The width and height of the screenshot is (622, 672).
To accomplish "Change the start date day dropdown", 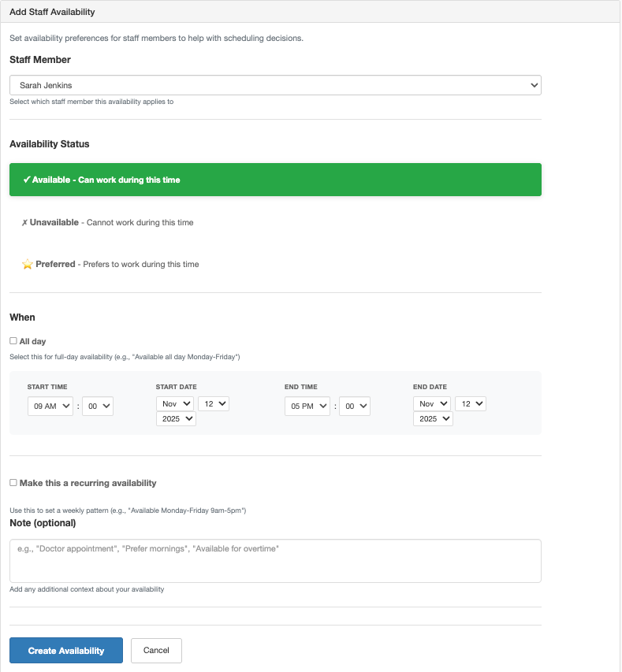I will (213, 403).
